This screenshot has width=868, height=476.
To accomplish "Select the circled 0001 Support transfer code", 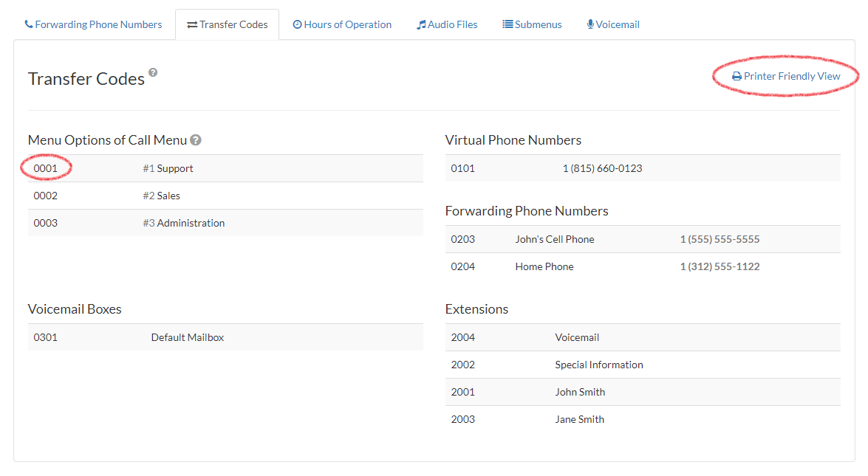I will tap(46, 168).
